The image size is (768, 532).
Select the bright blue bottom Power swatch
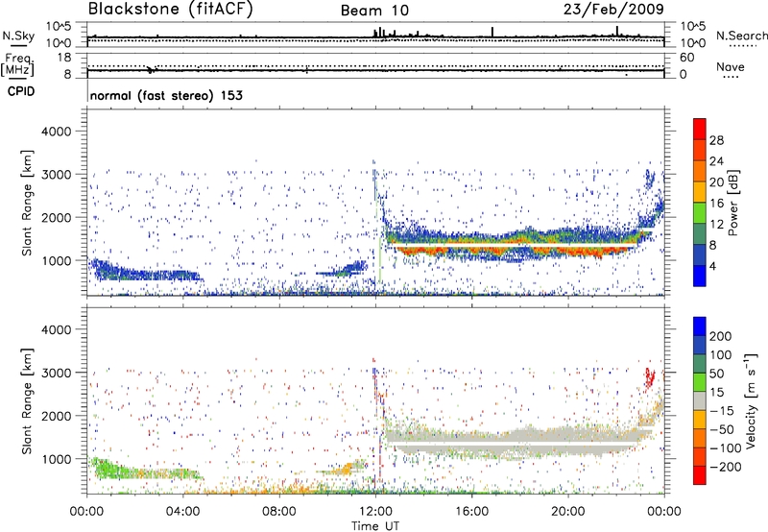click(x=700, y=276)
